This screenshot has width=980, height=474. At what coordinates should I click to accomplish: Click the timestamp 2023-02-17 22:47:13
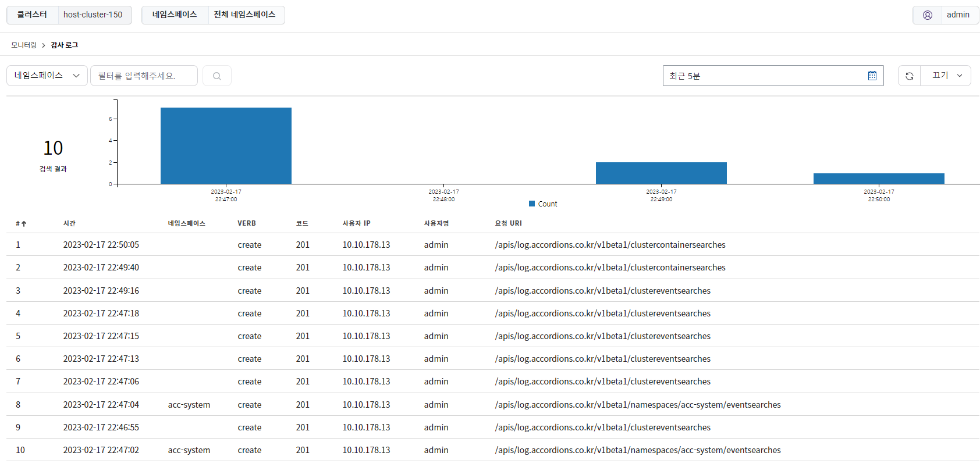coord(101,359)
